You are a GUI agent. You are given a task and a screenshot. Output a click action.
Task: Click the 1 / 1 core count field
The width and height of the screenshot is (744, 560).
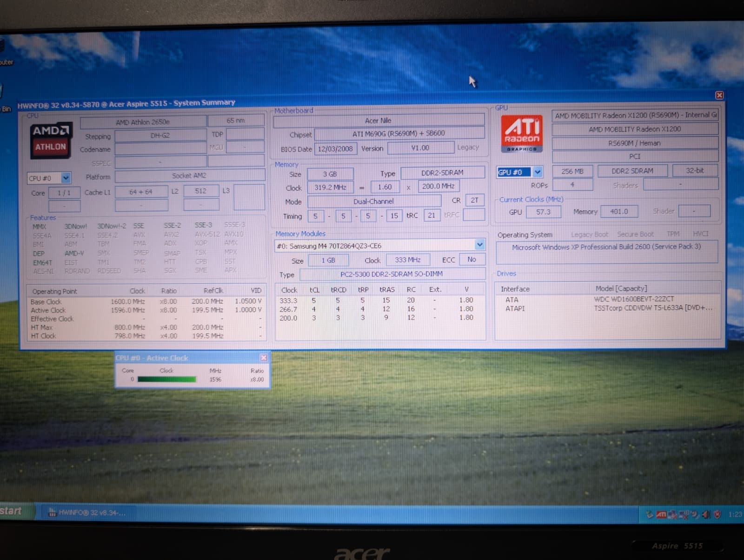tap(64, 193)
